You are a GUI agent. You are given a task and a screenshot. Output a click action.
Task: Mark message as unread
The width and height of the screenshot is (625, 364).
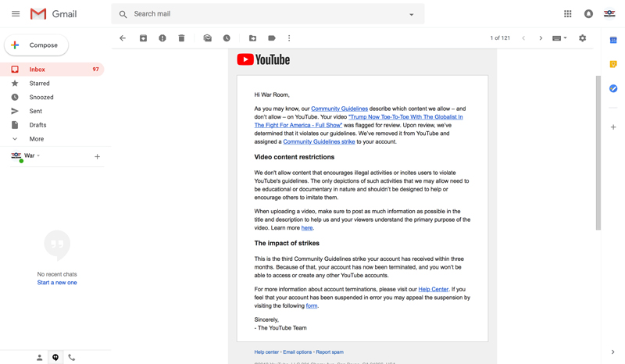(207, 38)
